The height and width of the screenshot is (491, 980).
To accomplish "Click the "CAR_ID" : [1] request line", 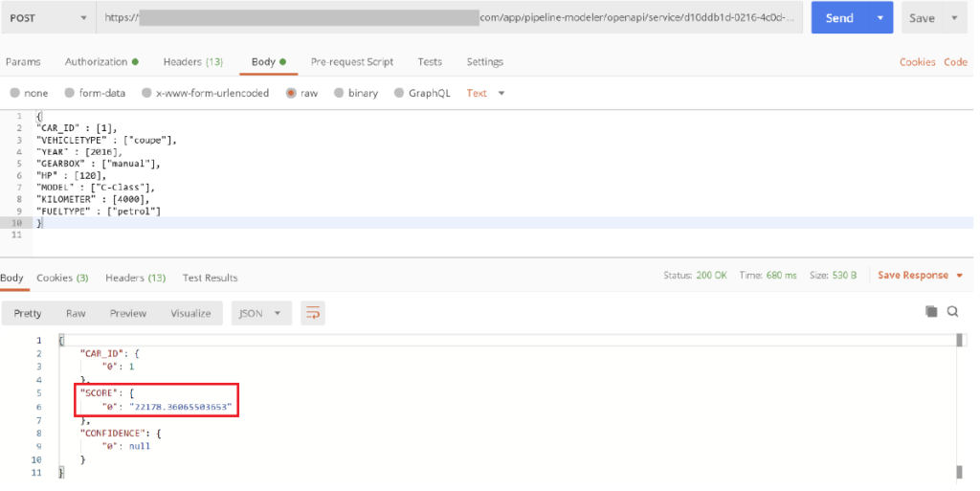I will 77,128.
